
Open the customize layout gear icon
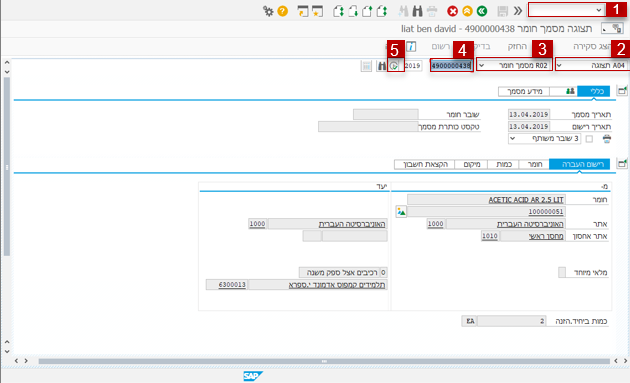268,11
